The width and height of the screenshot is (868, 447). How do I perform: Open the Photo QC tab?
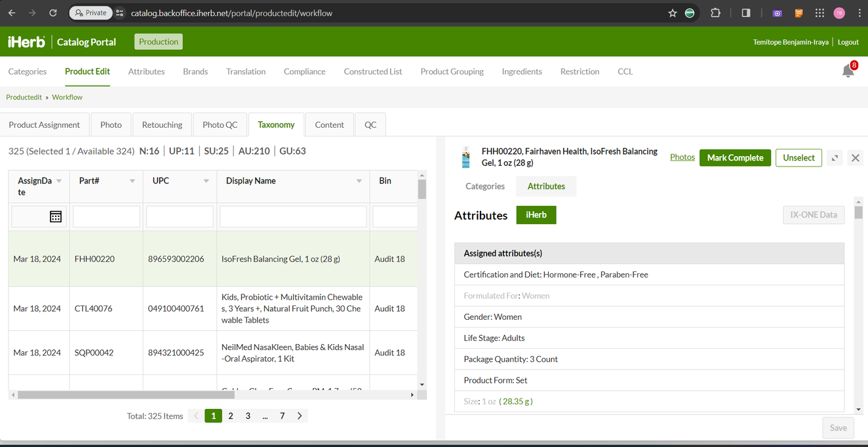click(220, 125)
